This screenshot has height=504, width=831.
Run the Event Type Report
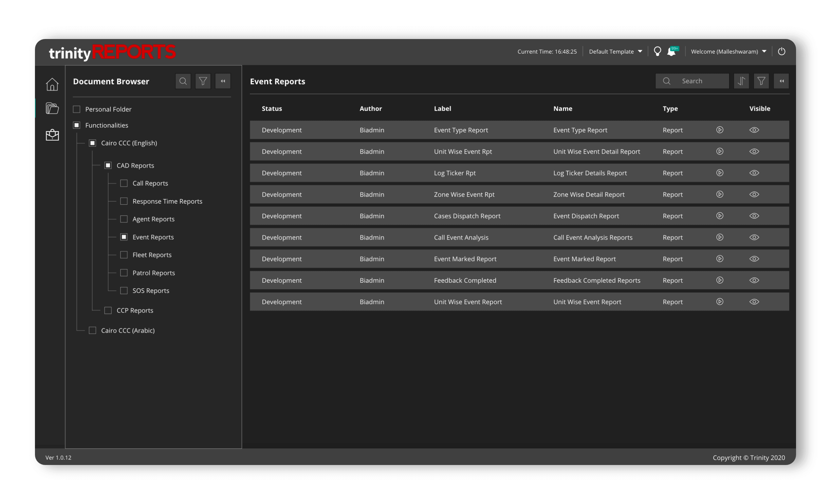pos(720,130)
